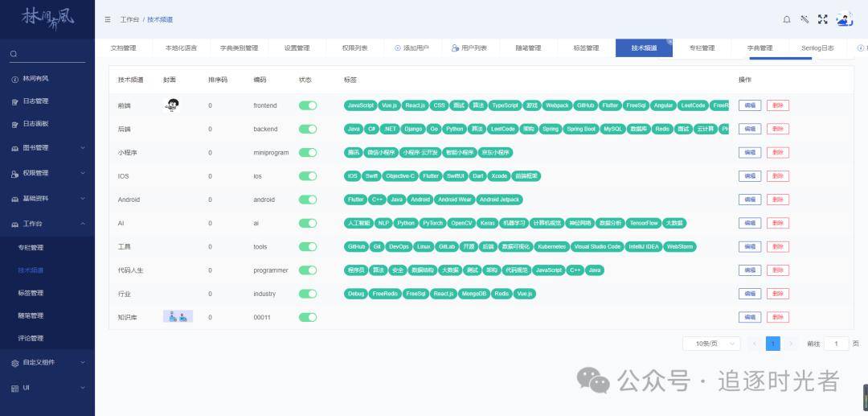Close the 技术频道 tab
This screenshot has height=416, width=868.
(x=669, y=42)
